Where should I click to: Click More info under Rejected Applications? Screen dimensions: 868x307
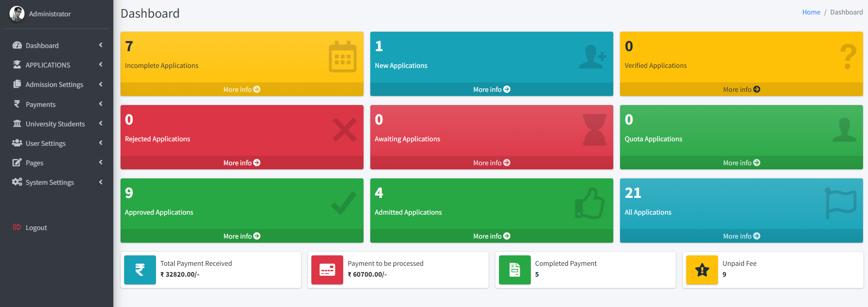point(242,163)
